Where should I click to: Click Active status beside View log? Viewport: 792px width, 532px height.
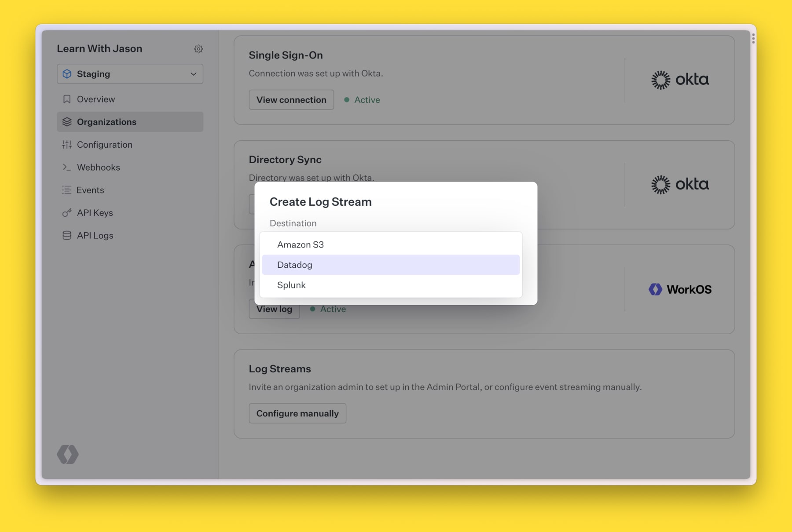click(x=328, y=309)
